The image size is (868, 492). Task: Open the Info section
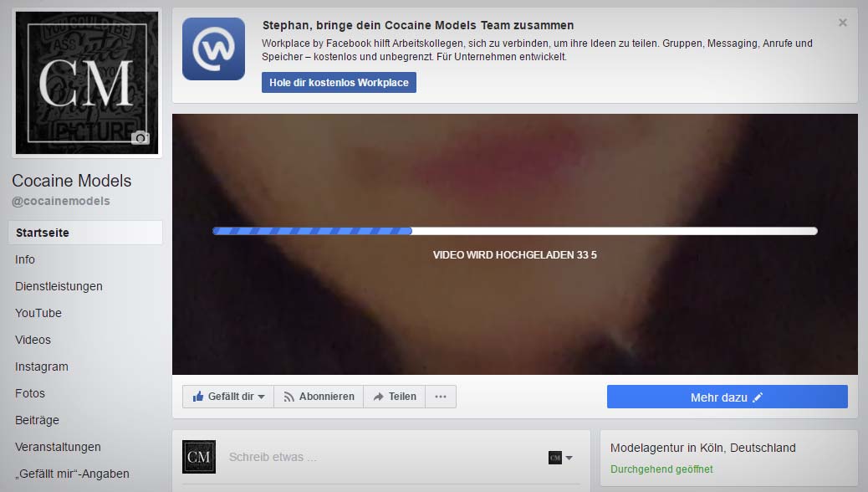[25, 259]
